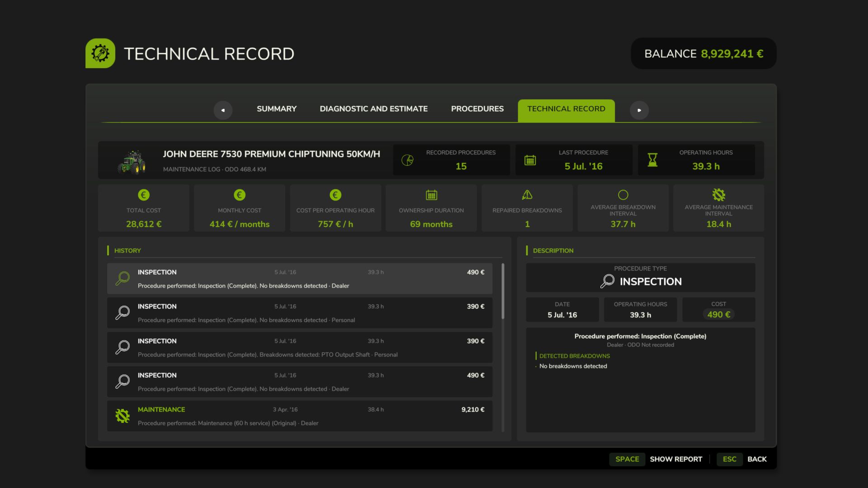This screenshot has width=868, height=488.
Task: Go to previous tab with left arrow
Action: 223,110
